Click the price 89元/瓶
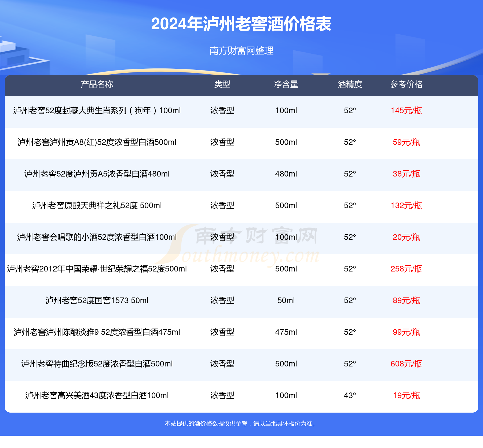Image resolution: width=483 pixels, height=448 pixels. (407, 300)
